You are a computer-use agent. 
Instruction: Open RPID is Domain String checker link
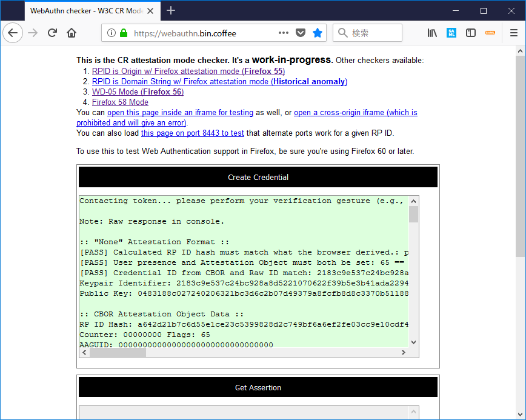(x=219, y=82)
